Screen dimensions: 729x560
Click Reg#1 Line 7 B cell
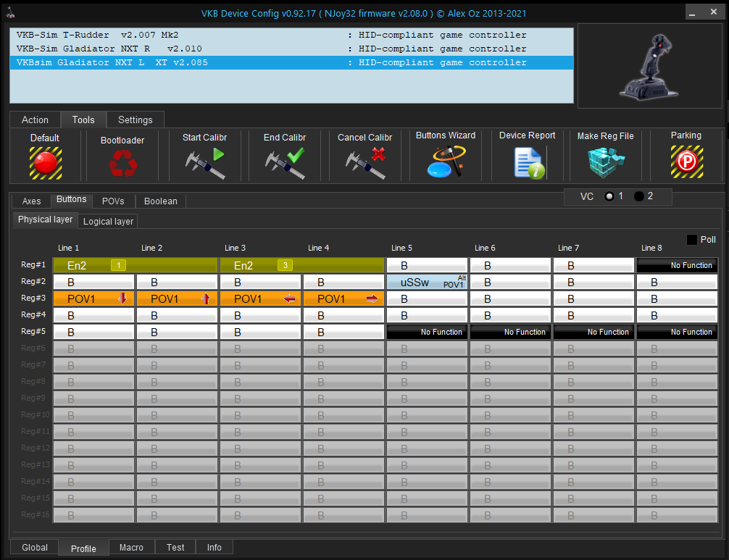[x=593, y=265]
